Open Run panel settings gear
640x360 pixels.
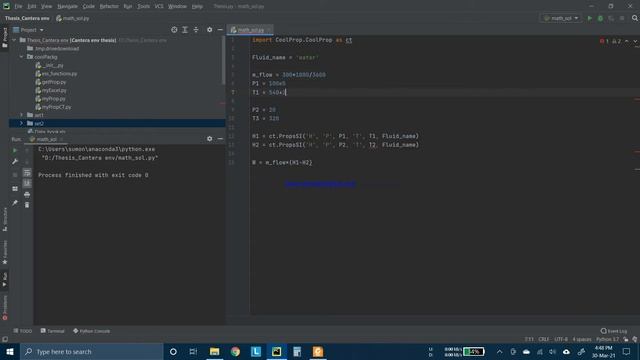209,139
